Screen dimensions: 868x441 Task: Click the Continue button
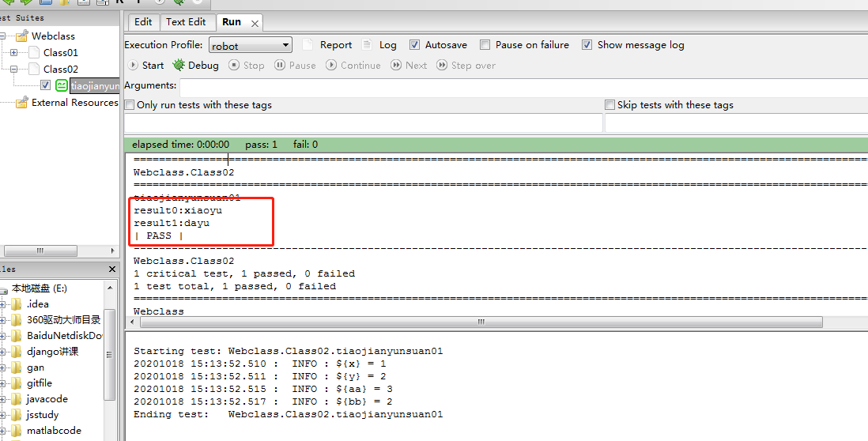tap(353, 66)
